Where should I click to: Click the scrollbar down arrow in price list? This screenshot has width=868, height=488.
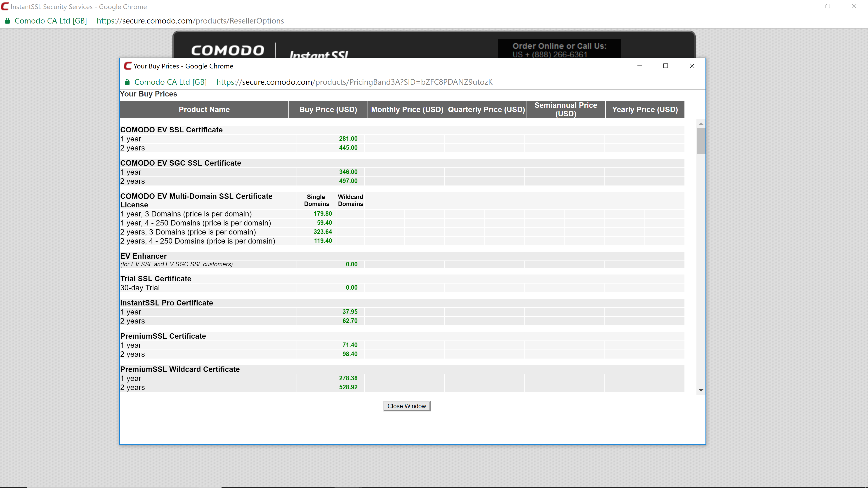pyautogui.click(x=701, y=390)
